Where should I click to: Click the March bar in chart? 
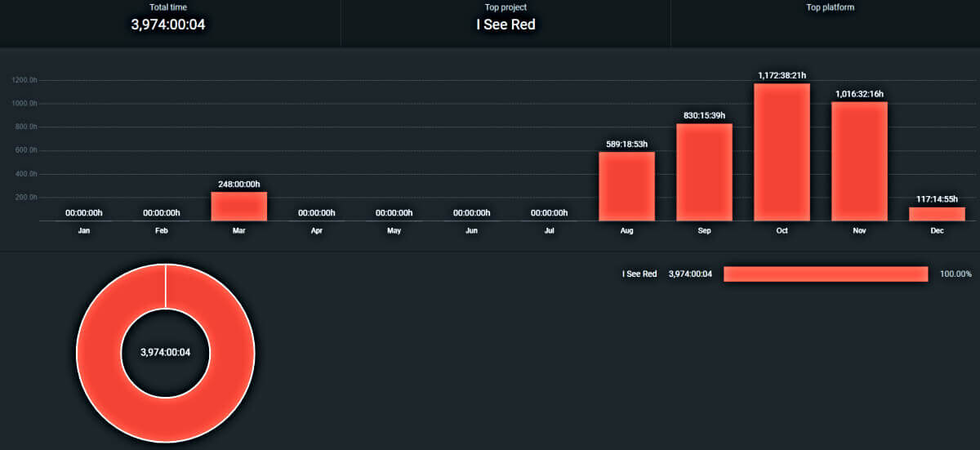click(239, 207)
